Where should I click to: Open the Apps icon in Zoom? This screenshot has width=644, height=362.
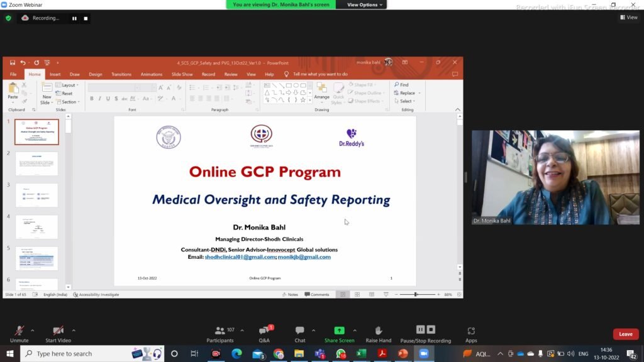(471, 331)
